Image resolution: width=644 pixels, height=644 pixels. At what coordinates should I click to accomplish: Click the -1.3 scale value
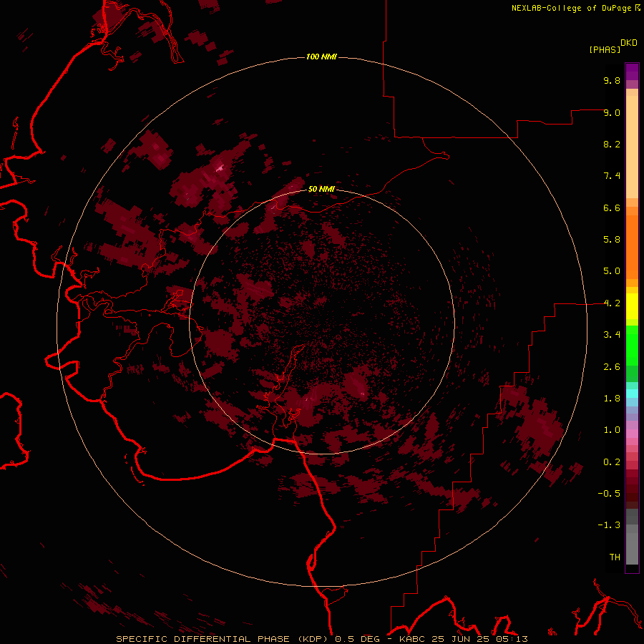pos(609,525)
